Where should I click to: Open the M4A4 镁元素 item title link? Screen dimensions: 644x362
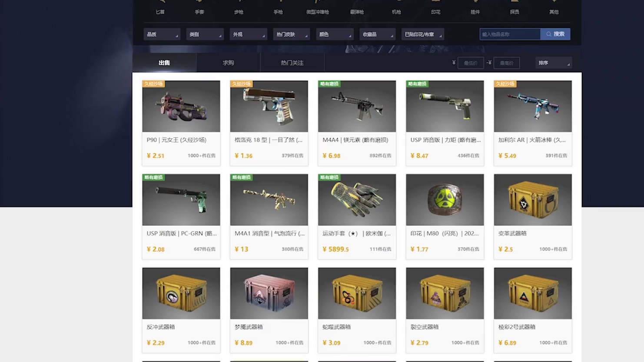pyautogui.click(x=355, y=140)
